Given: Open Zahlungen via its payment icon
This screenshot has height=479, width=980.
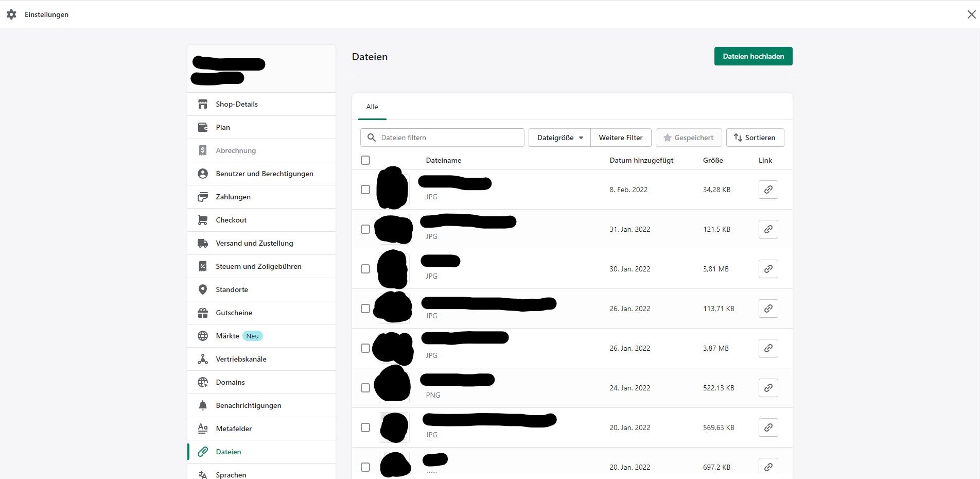Looking at the screenshot, I should (203, 197).
